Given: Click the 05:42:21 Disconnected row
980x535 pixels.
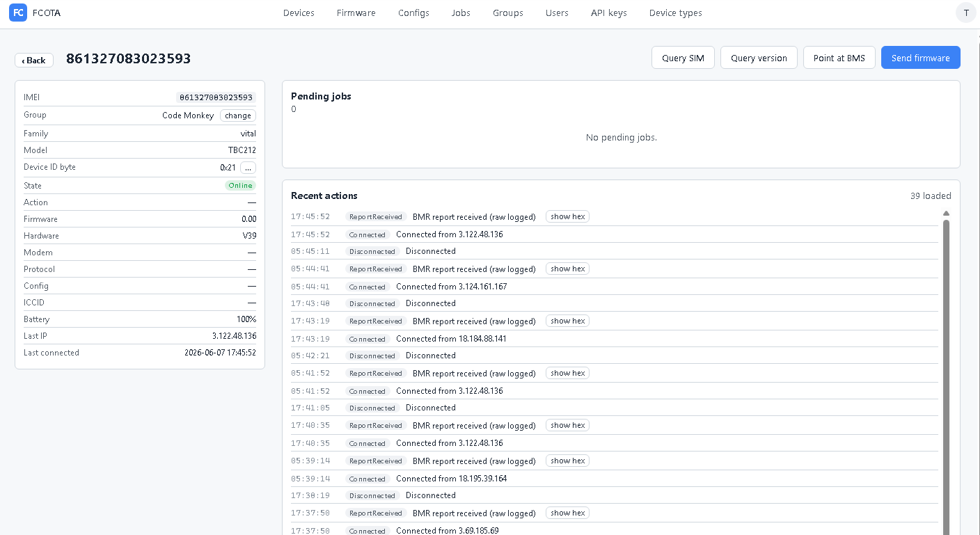Looking at the screenshot, I should tap(615, 356).
